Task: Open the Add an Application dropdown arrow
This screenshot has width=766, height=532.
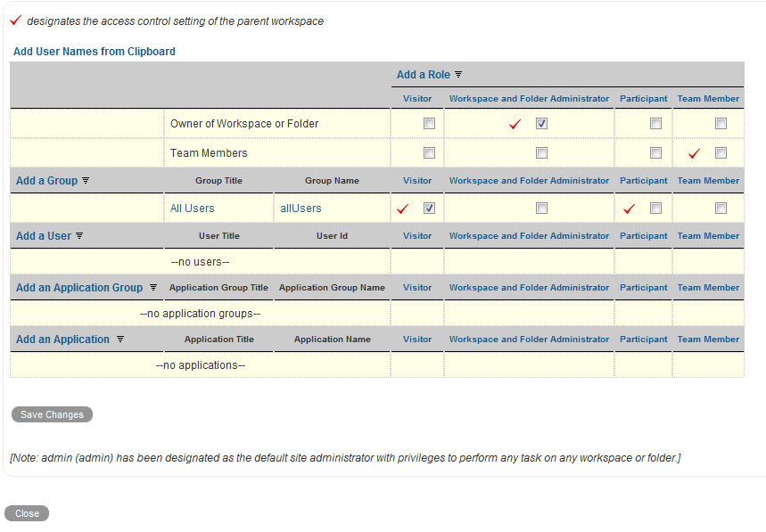Action: [120, 340]
